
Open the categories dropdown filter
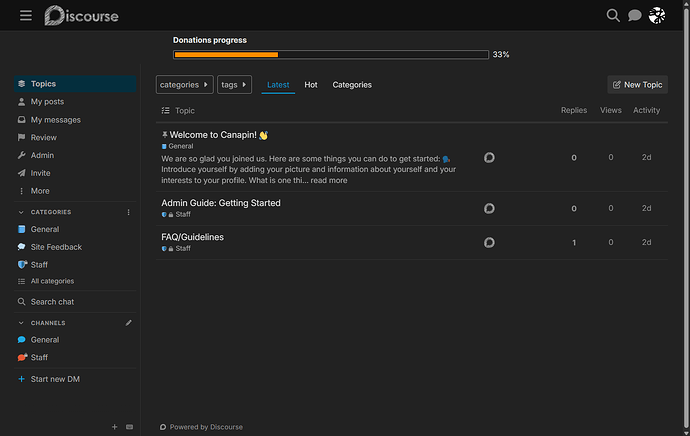184,84
